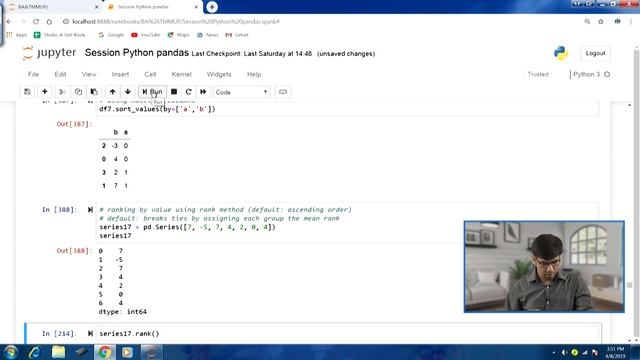Screen dimensions: 640x360
Task: Open the News bookmark
Action: pyautogui.click(x=208, y=35)
